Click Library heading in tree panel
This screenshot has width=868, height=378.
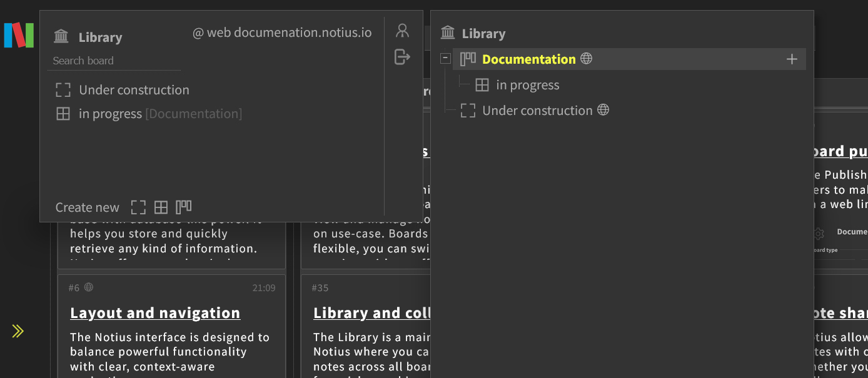(483, 34)
